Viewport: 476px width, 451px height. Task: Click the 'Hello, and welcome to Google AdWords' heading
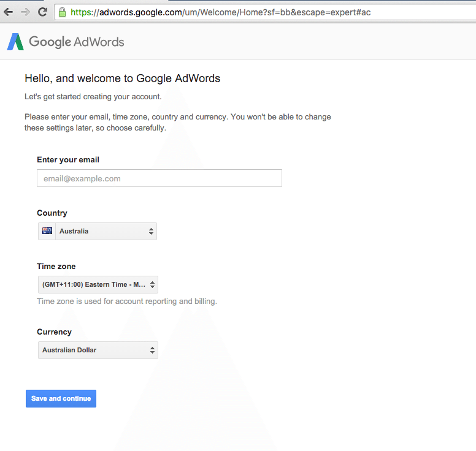[x=122, y=78]
